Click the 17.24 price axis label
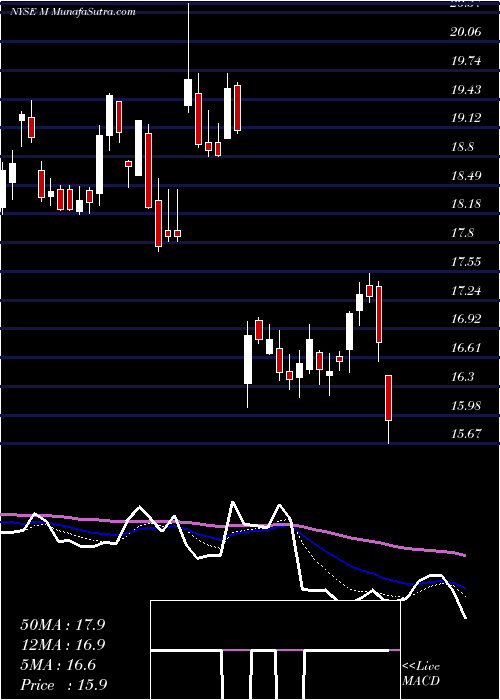500x700 pixels. click(467, 291)
